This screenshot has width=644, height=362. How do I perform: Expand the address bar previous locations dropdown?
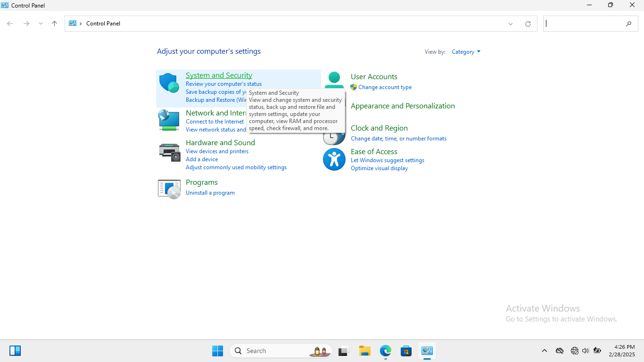coord(510,24)
